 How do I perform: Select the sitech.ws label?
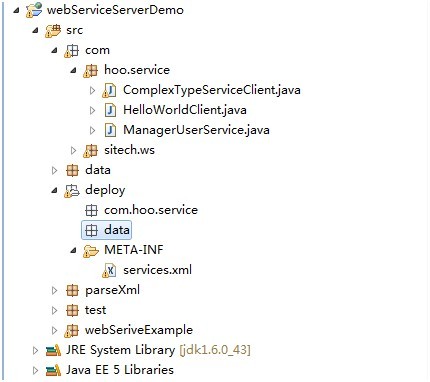(x=129, y=150)
